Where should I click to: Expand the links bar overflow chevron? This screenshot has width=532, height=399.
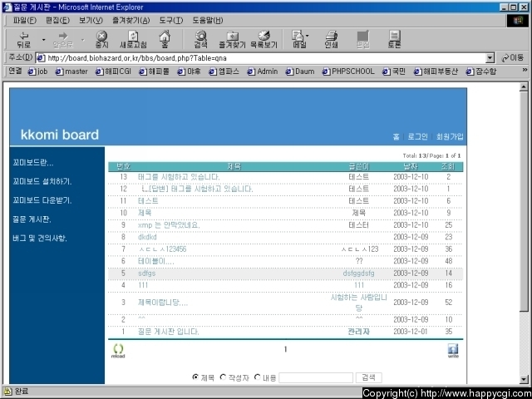[525, 70]
